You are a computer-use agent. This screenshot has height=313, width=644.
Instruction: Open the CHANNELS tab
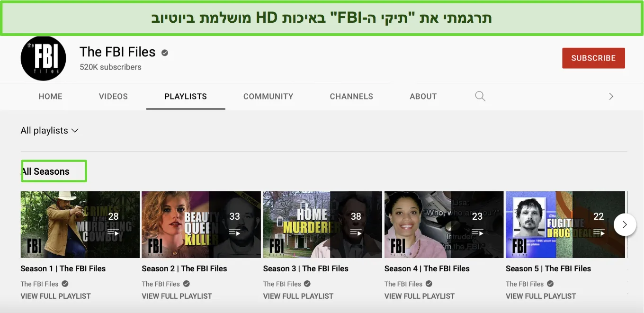tap(351, 96)
